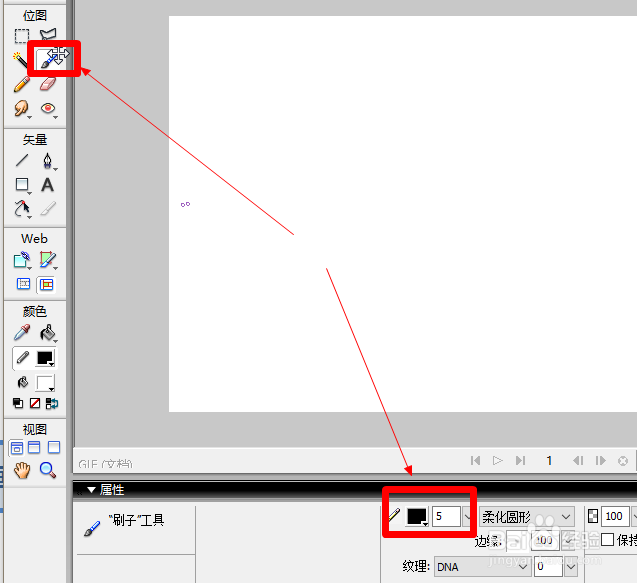Viewport: 637px width, 583px height.
Task: Click the stroke pencil icon in toolbox
Action: 22,358
